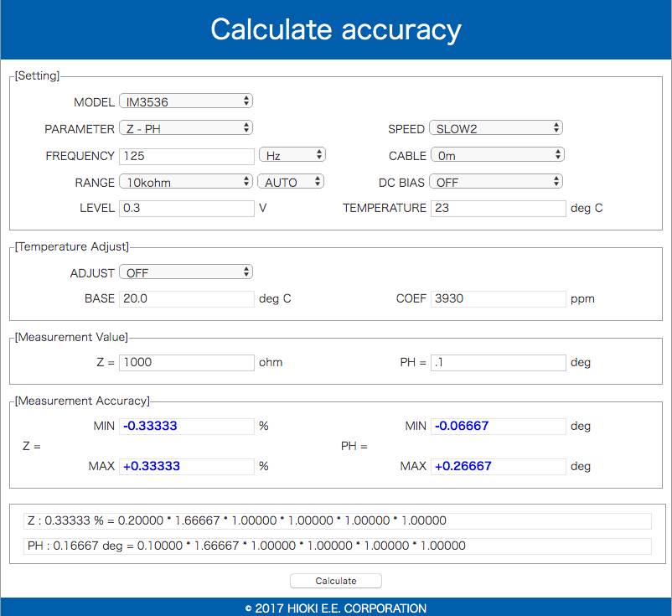Viewport: 672px width, 616px height.
Task: Click the LEVEL input field containing 0.3
Action: point(186,209)
